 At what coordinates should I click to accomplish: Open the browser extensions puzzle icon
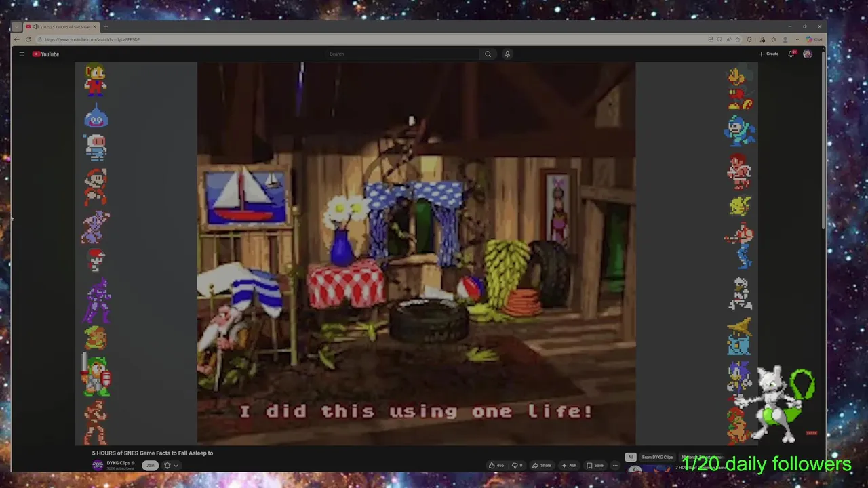tap(774, 39)
